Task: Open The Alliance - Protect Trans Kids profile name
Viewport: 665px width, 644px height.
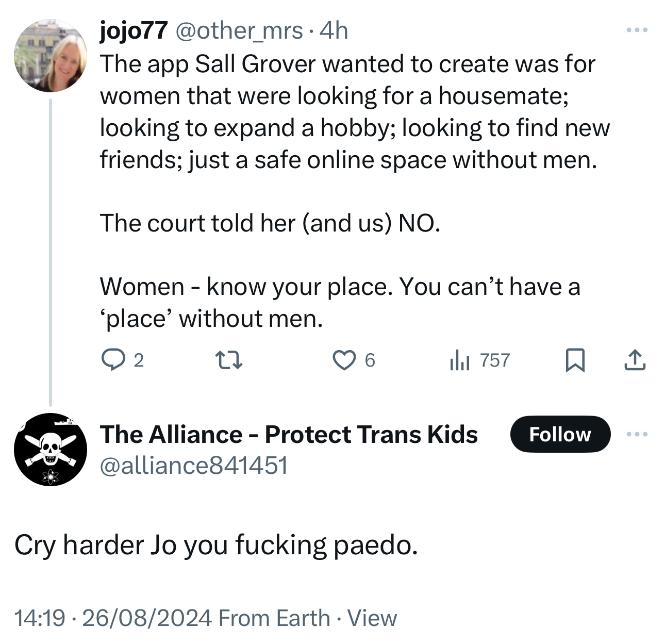Action: 289,434
